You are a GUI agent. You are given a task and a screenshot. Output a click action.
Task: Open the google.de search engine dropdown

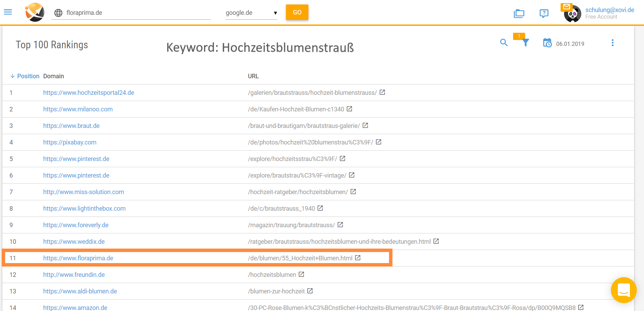pyautogui.click(x=251, y=13)
